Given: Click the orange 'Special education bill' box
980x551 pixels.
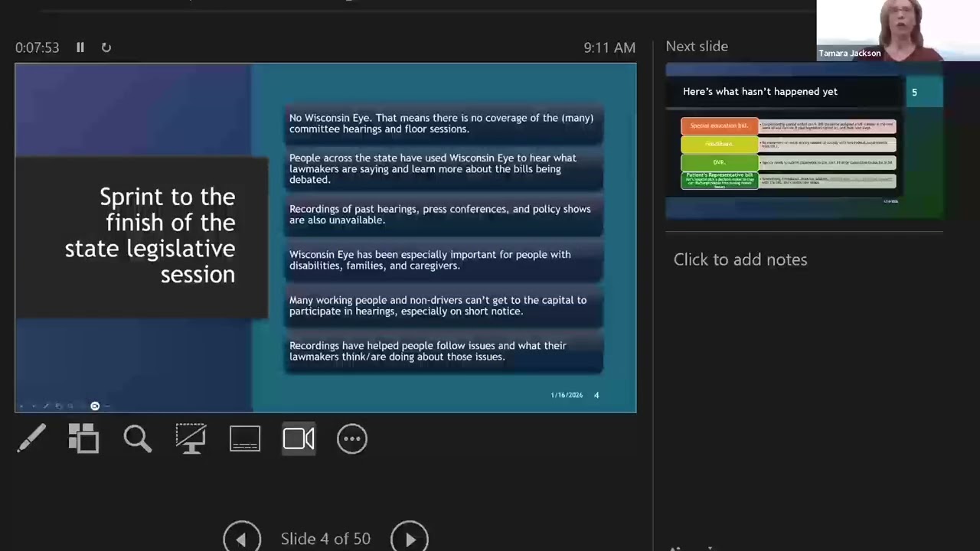Looking at the screenshot, I should coord(720,126).
